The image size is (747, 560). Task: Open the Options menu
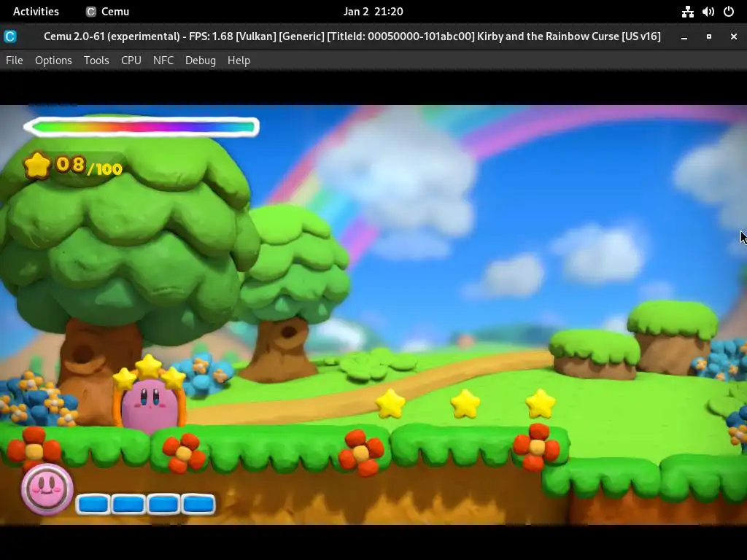(53, 61)
